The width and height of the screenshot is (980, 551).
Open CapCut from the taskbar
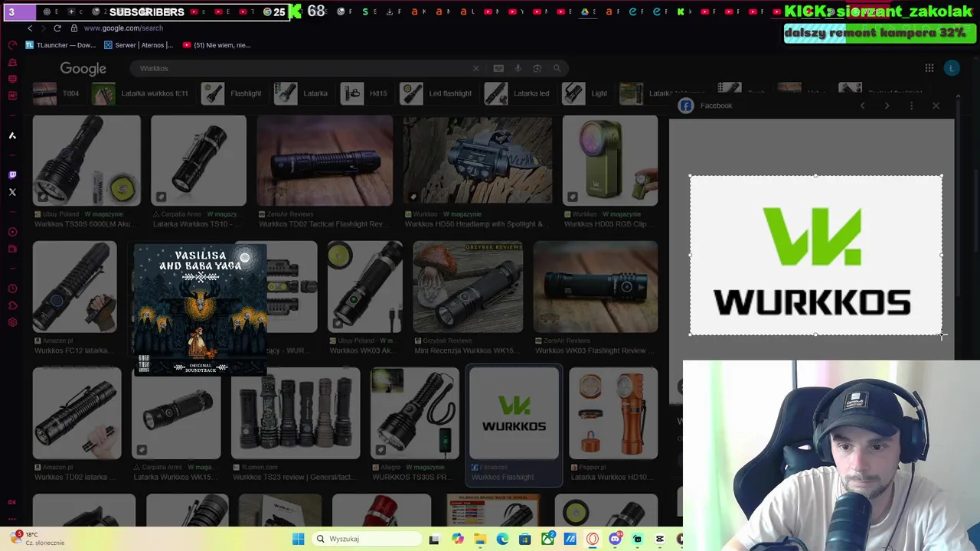(660, 539)
